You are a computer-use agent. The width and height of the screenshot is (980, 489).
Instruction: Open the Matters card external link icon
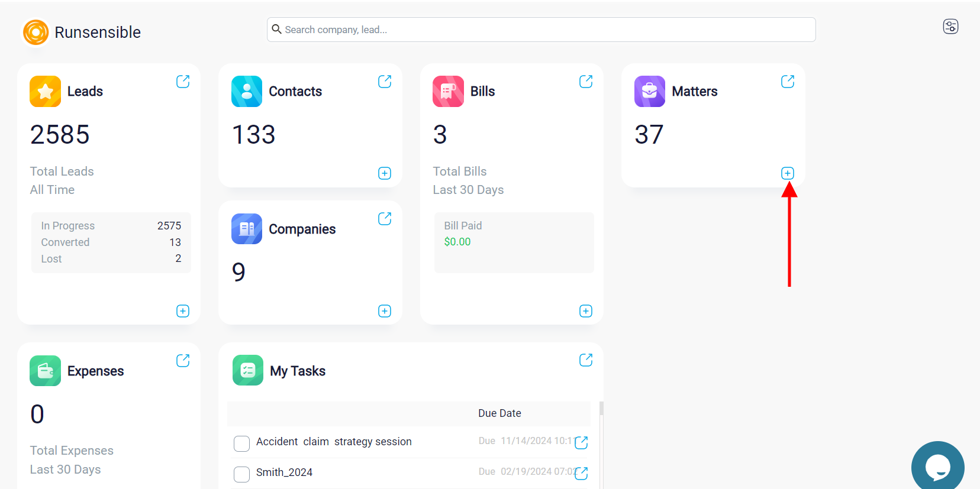click(788, 82)
